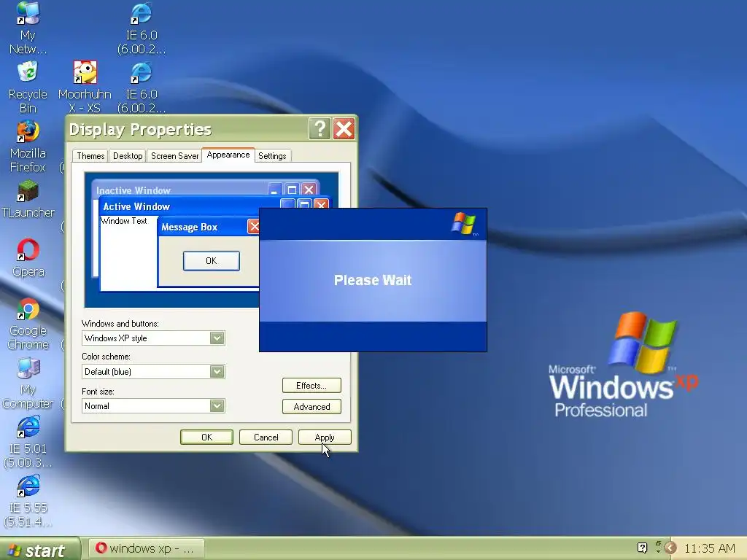Click OK in preview Message Box
This screenshot has height=560, width=747.
point(212,261)
